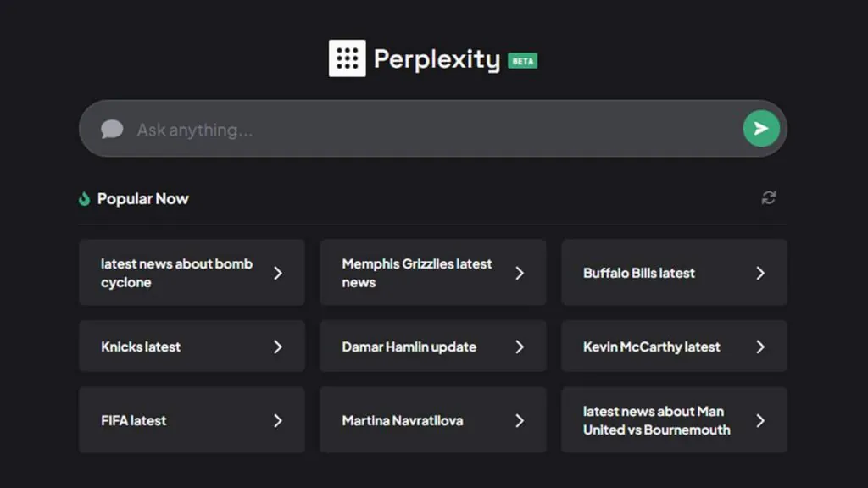Click arrow on Martina Navratilova card
The image size is (868, 488).
[x=520, y=420]
